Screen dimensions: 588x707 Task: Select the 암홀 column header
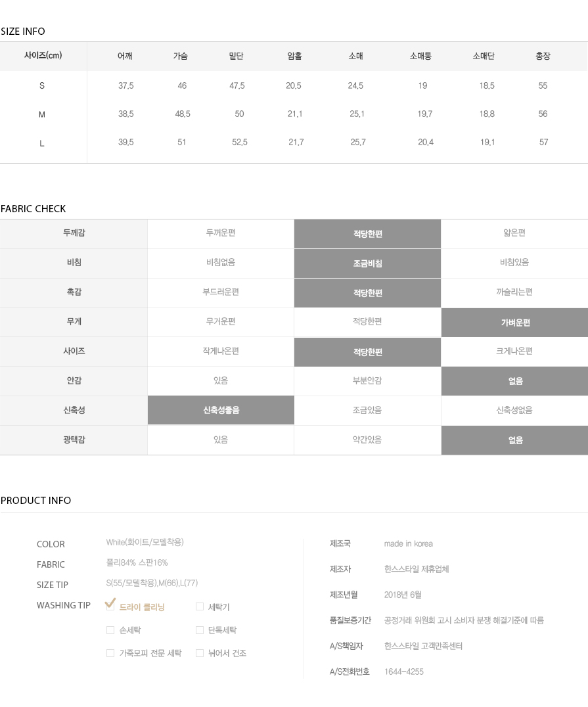[294, 56]
